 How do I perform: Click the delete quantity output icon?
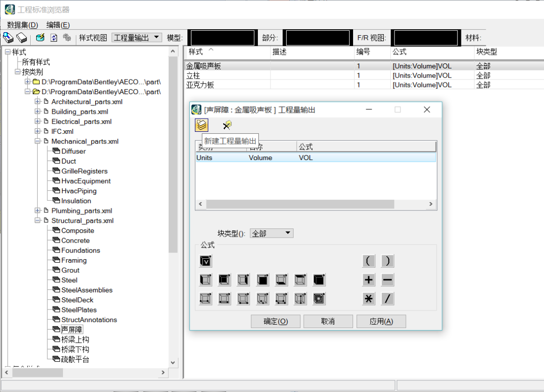click(x=227, y=125)
